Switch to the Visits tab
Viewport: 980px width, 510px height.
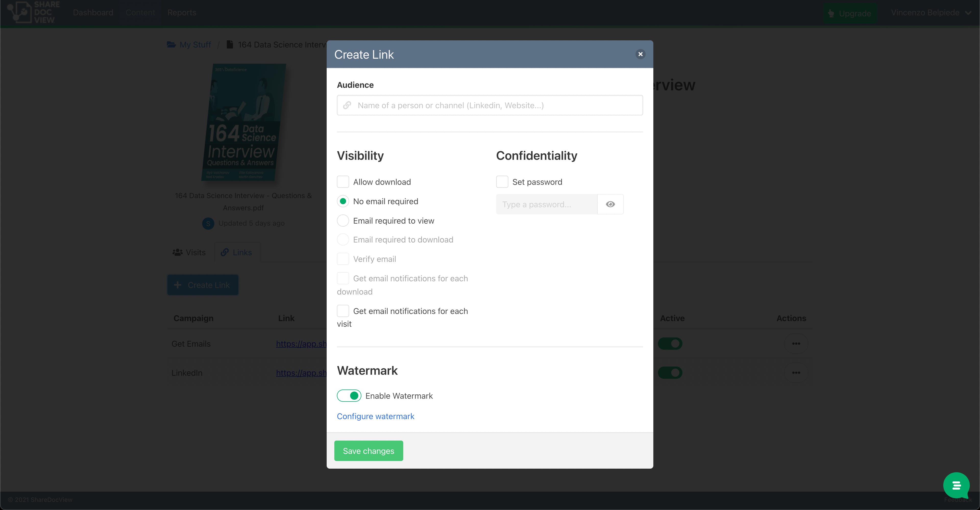click(189, 252)
